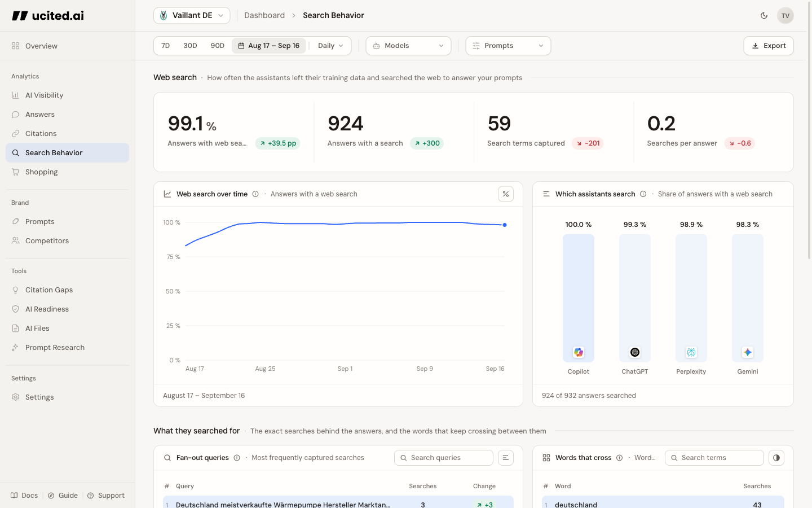The width and height of the screenshot is (812, 508).
Task: Open the Shopping page
Action: [67, 172]
